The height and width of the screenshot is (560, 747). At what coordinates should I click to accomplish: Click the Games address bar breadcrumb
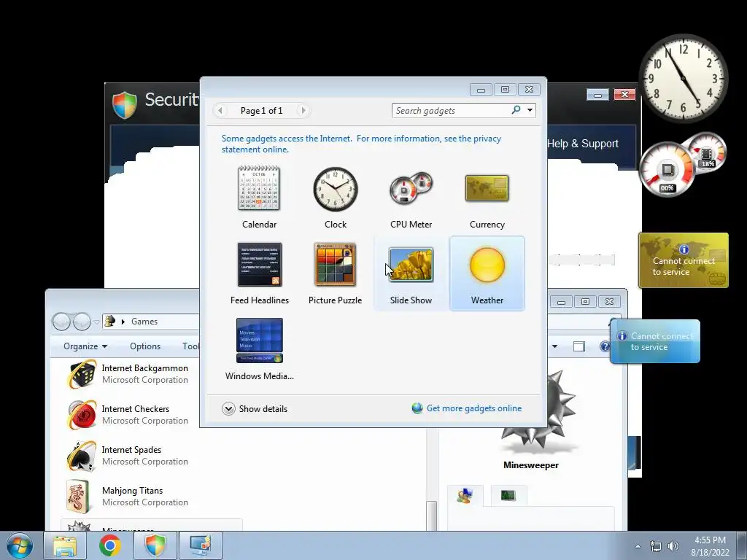tap(144, 322)
